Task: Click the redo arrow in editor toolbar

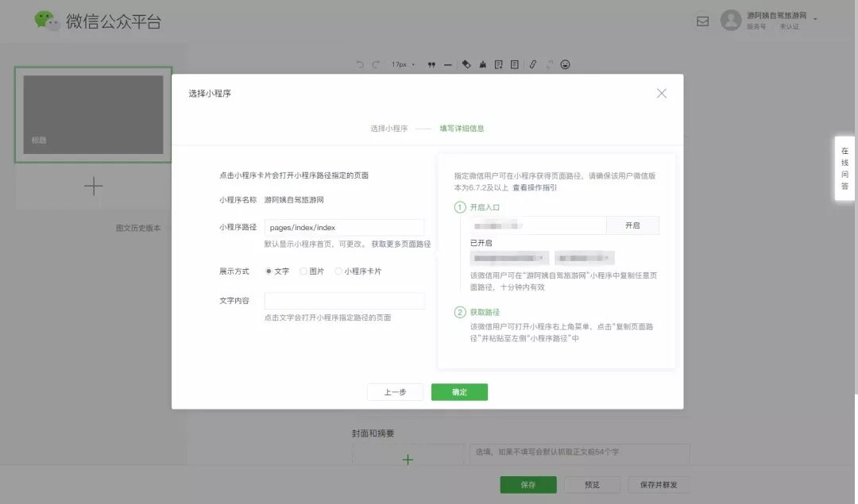Action: (x=375, y=64)
